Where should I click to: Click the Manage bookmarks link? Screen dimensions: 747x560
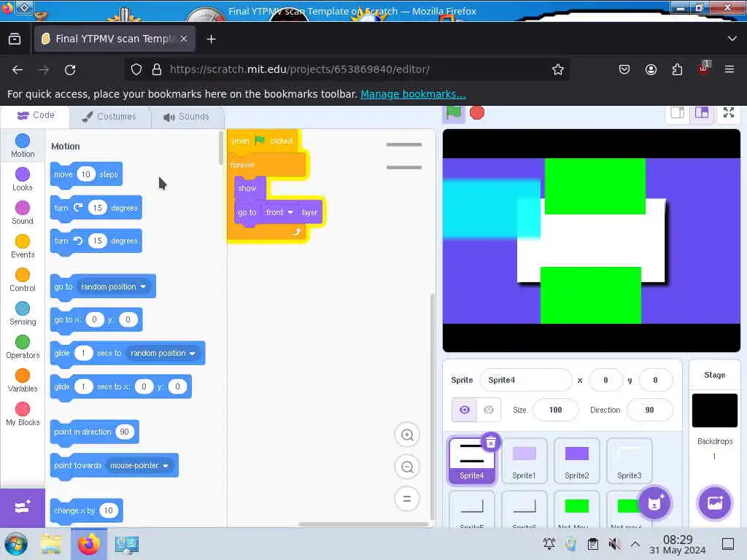coord(413,94)
